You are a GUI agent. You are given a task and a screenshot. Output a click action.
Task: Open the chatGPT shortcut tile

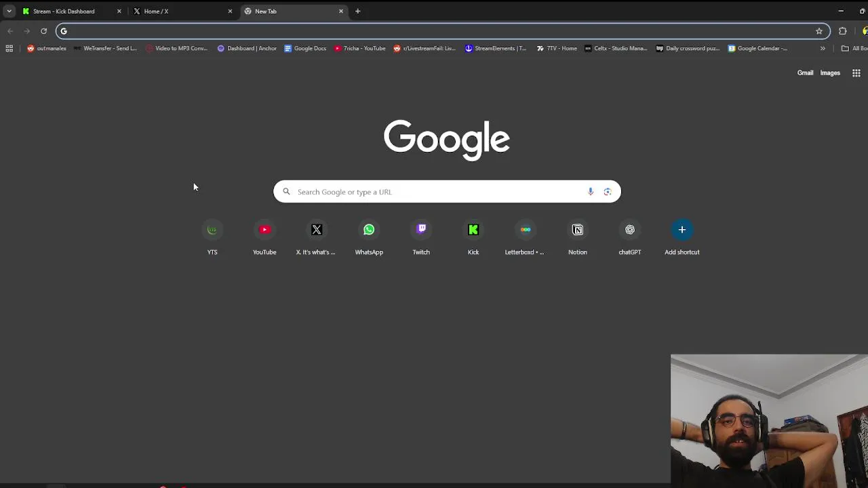click(x=630, y=237)
